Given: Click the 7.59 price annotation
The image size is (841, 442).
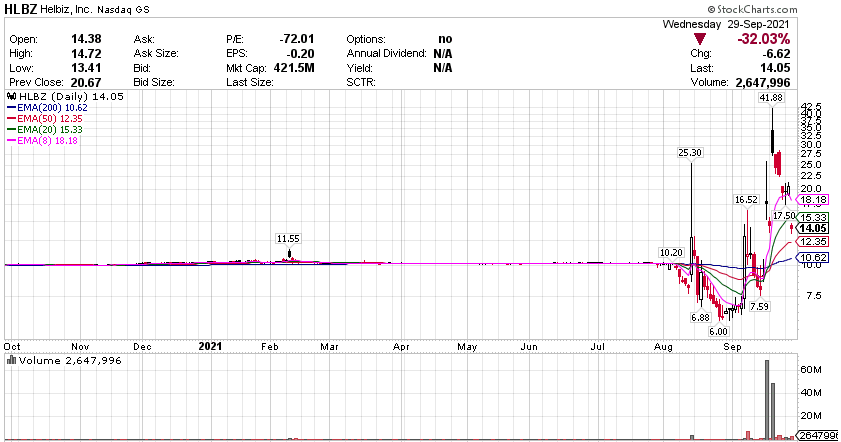Looking at the screenshot, I should click(x=759, y=307).
